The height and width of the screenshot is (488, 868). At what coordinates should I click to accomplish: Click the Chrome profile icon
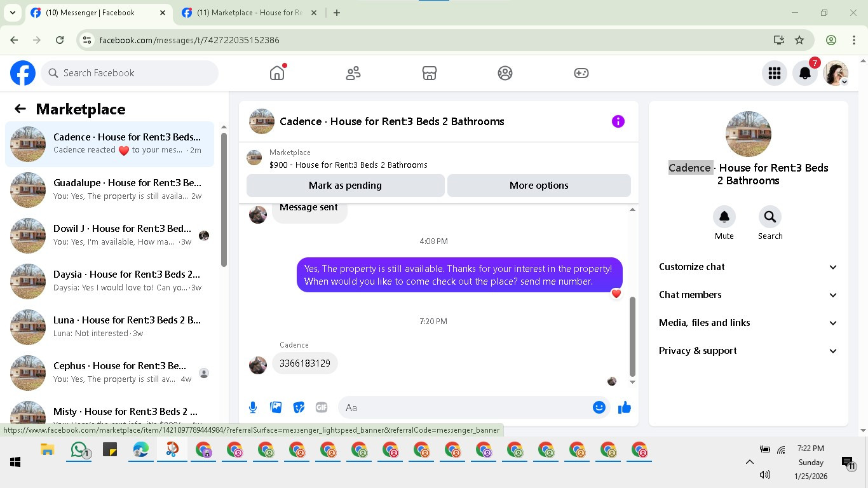(831, 40)
